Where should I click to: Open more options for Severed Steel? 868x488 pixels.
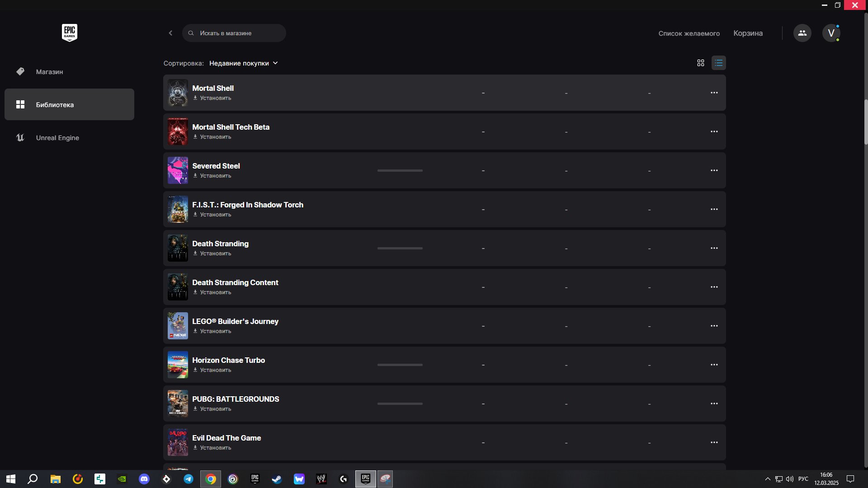pyautogui.click(x=714, y=170)
